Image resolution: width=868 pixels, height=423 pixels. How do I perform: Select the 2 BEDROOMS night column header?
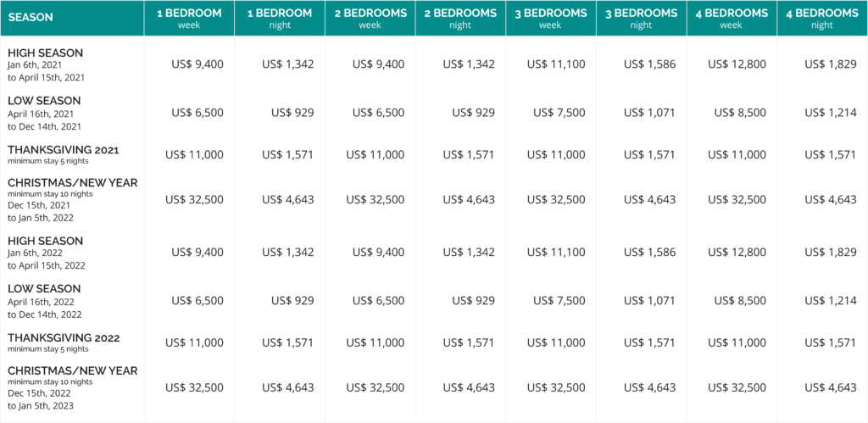[460, 18]
